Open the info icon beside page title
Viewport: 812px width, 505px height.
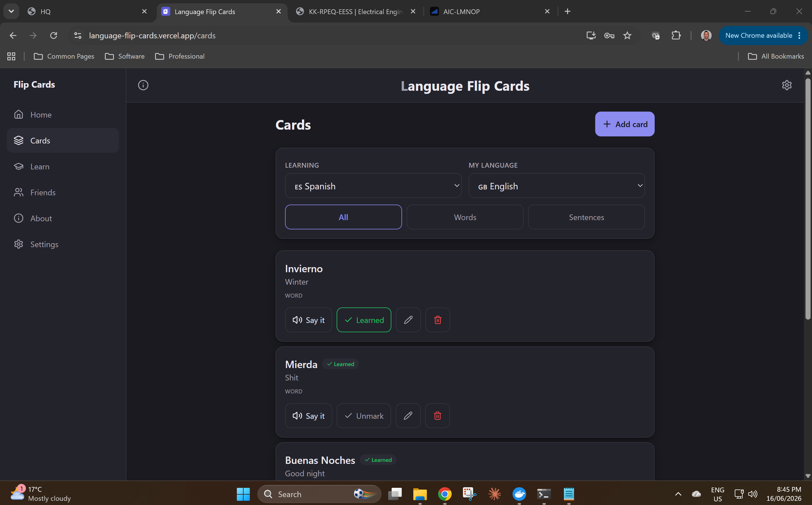(143, 85)
